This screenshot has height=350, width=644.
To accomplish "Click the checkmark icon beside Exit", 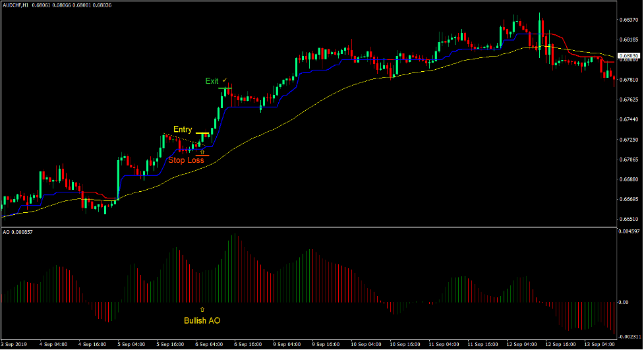I will [225, 80].
